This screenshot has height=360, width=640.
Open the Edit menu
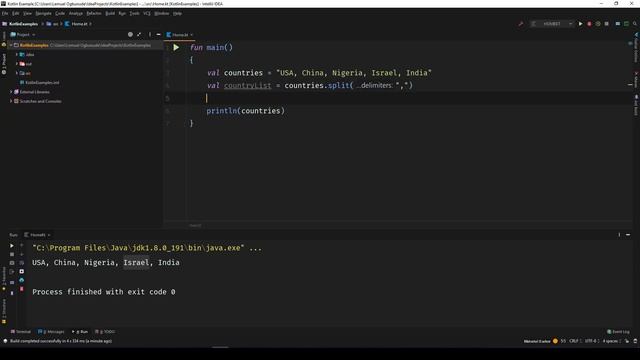(16, 13)
